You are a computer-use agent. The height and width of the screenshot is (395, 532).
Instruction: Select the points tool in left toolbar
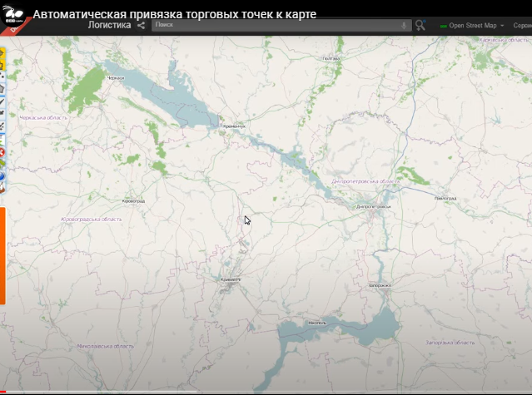2,77
